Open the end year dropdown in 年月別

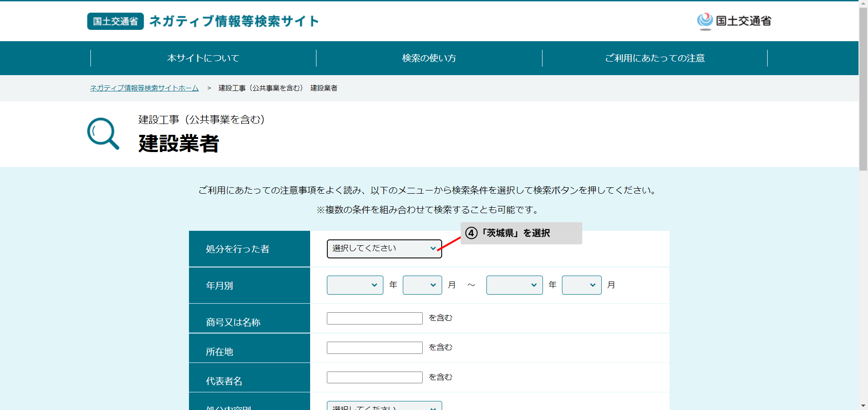[514, 285]
